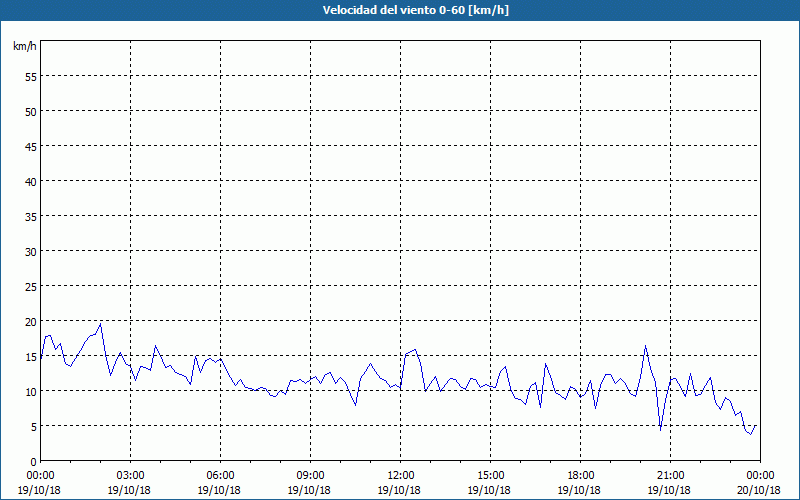Click the chart title 'Velocidad del viento 0-60 [km/h]'
This screenshot has width=800, height=500.
[415, 10]
